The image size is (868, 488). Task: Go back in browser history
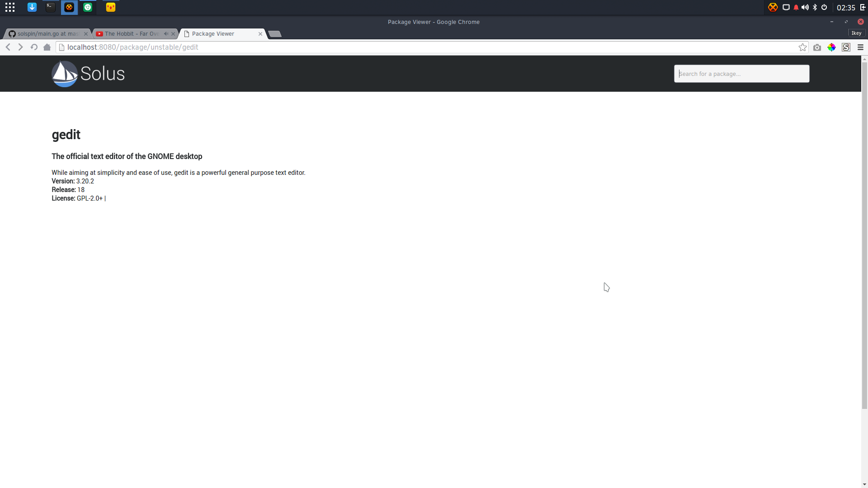coord(8,47)
